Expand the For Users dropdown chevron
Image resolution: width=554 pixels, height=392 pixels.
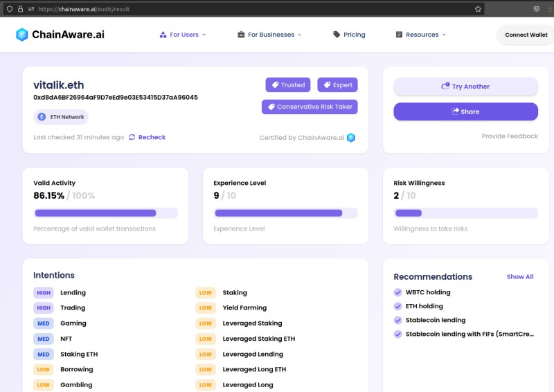pos(204,35)
